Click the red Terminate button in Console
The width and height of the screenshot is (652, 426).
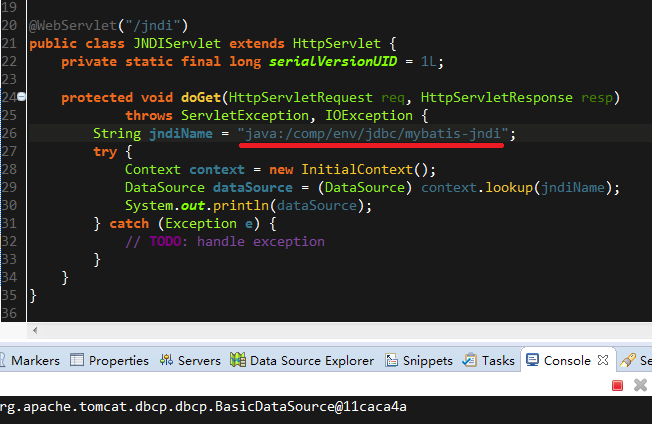pyautogui.click(x=617, y=386)
